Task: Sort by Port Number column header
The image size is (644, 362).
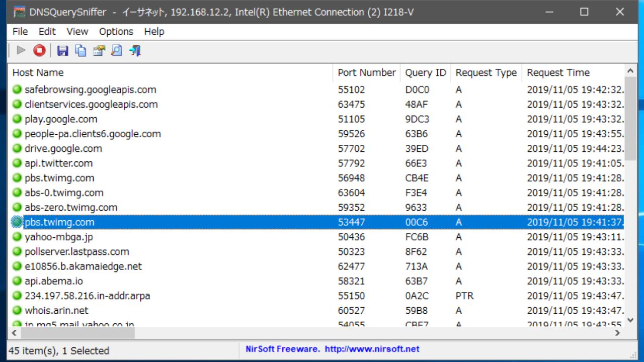Action: click(x=367, y=73)
